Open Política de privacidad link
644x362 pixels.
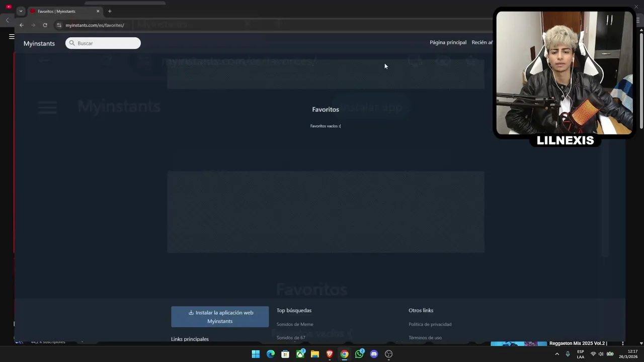430,324
